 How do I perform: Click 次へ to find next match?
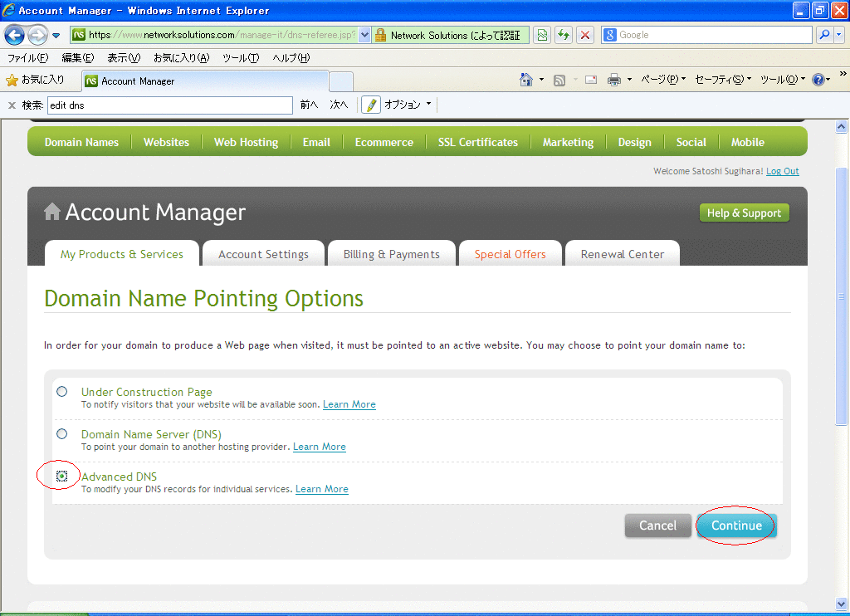click(x=339, y=105)
